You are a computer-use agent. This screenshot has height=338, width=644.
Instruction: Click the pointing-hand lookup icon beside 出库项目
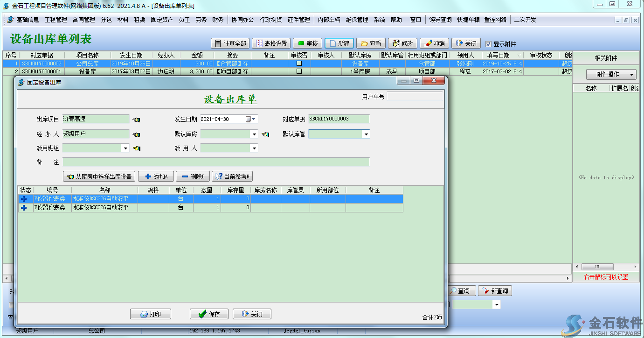[136, 120]
